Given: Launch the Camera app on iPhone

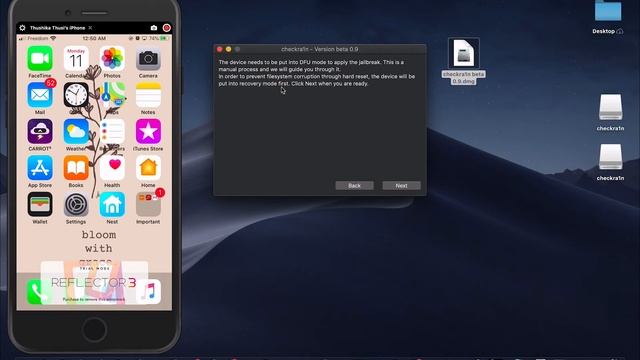Looking at the screenshot, I should (x=148, y=59).
